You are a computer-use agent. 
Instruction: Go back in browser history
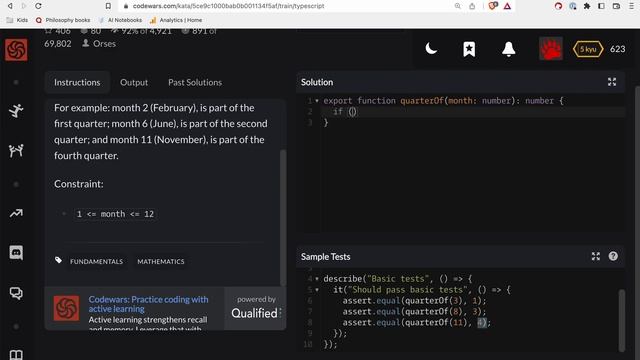pyautogui.click(x=10, y=6)
